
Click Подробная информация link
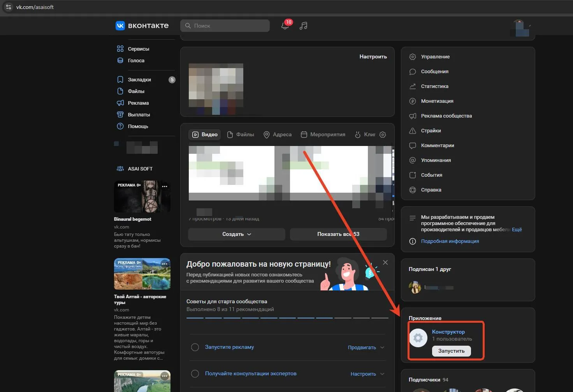point(450,241)
